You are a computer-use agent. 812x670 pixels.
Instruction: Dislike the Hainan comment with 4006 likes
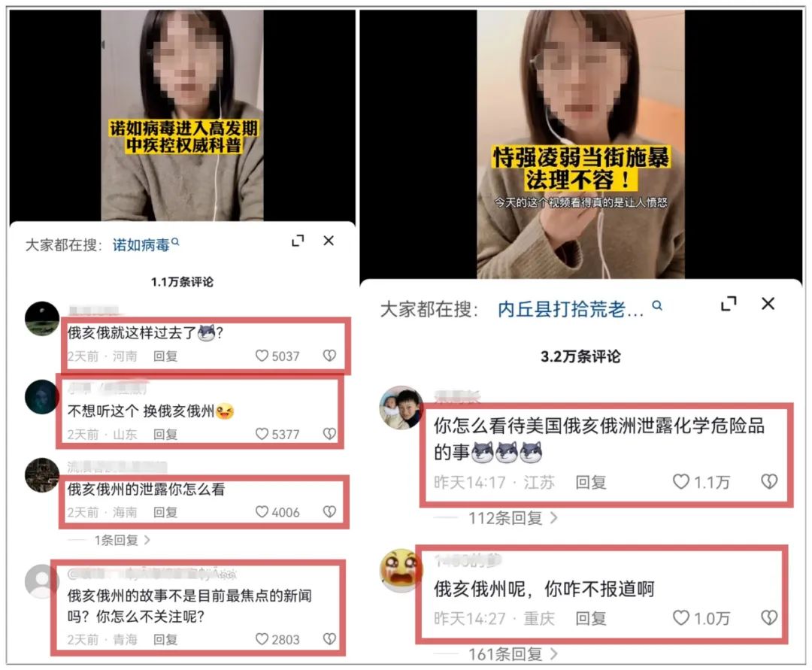click(329, 511)
